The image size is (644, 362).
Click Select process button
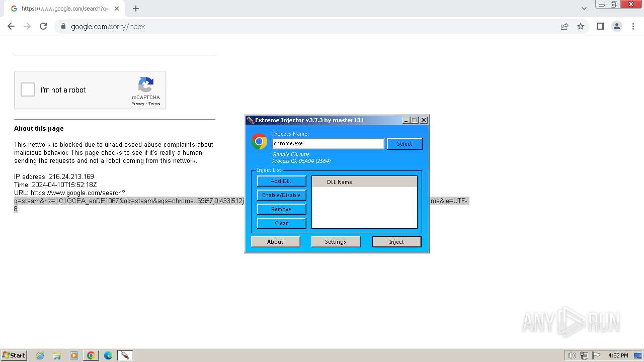[405, 144]
